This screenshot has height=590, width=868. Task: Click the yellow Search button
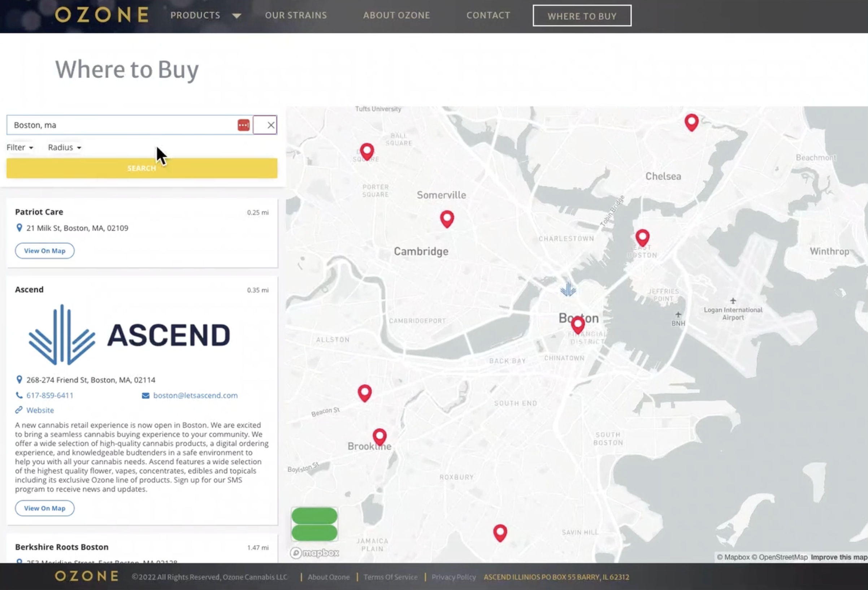click(142, 168)
